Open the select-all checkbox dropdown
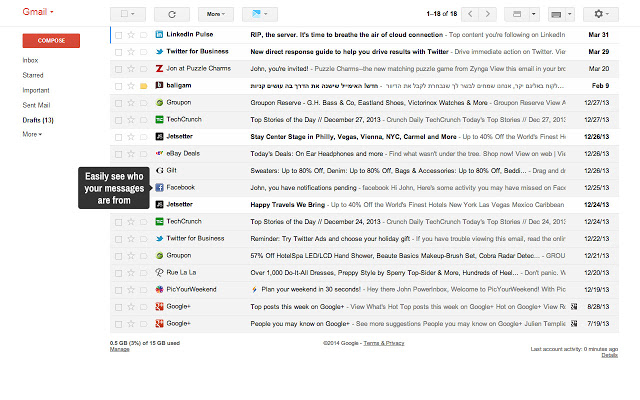Screen dimensions: 640x400 point(128,14)
